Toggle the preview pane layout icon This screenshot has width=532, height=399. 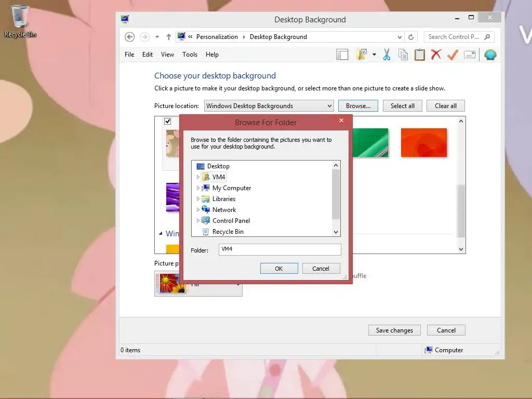tap(342, 55)
